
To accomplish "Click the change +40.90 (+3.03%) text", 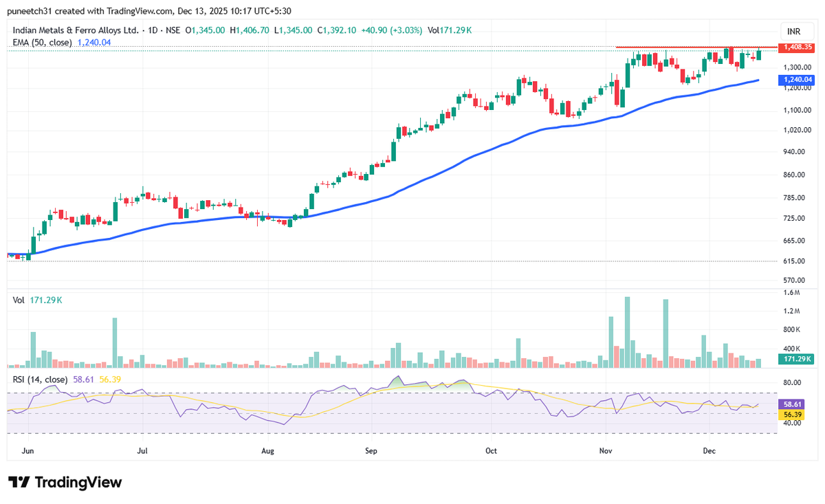I will point(391,30).
